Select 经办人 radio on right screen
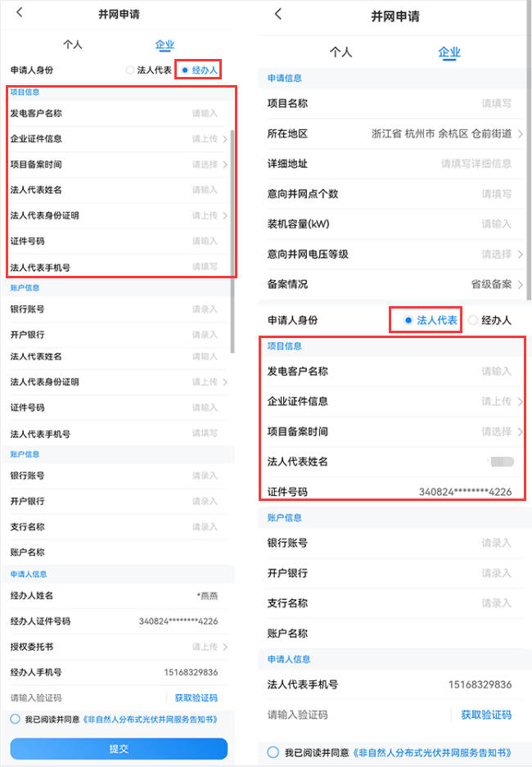 point(473,320)
